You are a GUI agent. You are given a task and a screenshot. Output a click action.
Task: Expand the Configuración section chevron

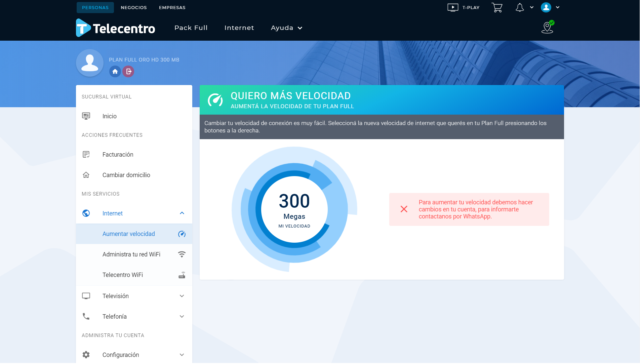[182, 355]
